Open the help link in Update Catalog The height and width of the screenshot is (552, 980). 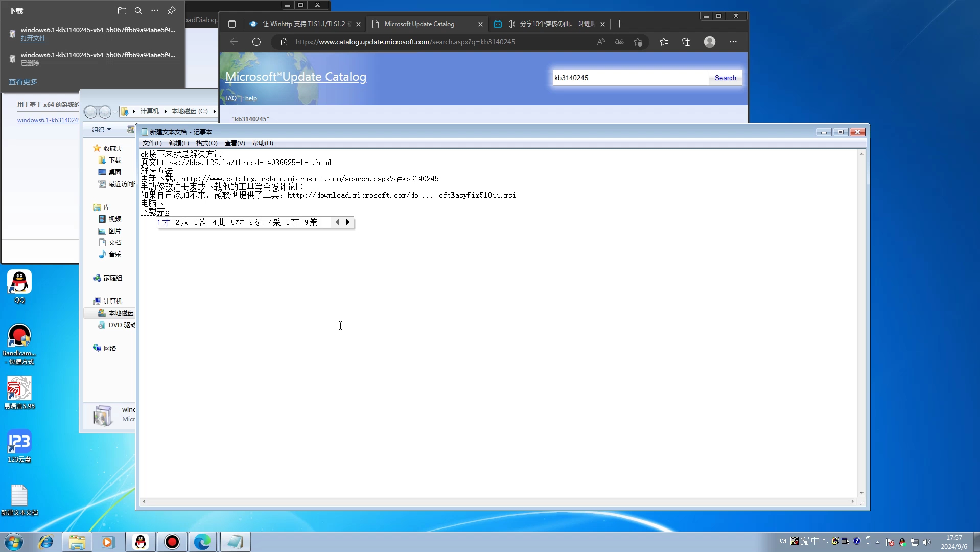pos(251,98)
